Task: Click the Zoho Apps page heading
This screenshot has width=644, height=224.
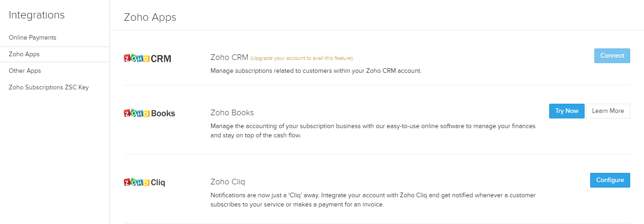Action: pyautogui.click(x=150, y=18)
